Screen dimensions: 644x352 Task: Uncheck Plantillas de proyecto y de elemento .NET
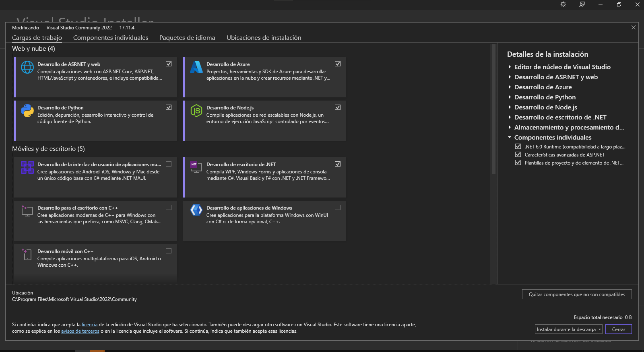518,163
